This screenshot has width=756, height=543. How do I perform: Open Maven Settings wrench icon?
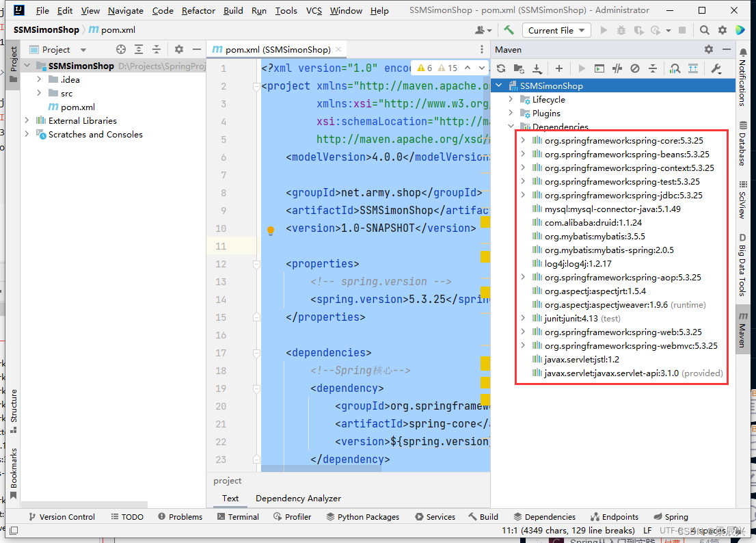click(716, 68)
